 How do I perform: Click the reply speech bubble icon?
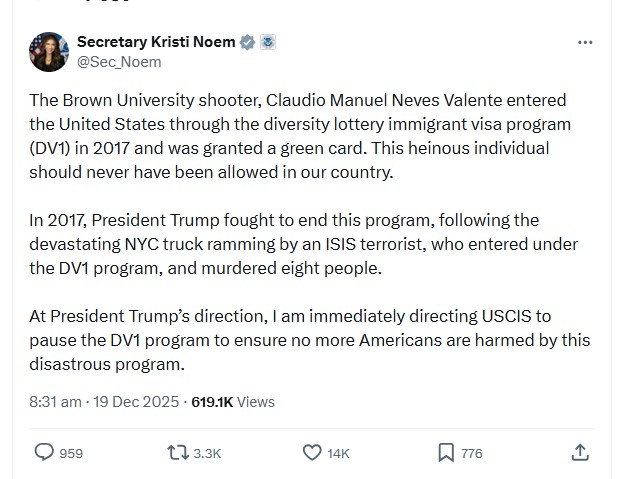pyautogui.click(x=44, y=452)
